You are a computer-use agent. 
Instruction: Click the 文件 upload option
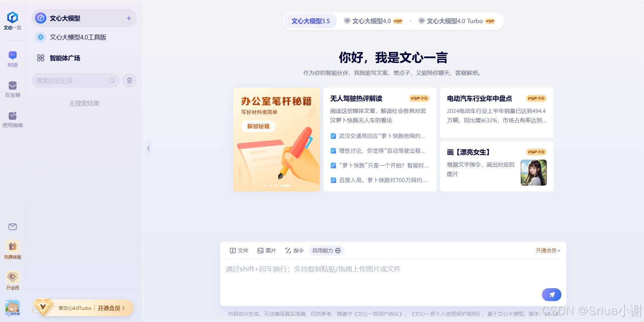click(x=239, y=250)
